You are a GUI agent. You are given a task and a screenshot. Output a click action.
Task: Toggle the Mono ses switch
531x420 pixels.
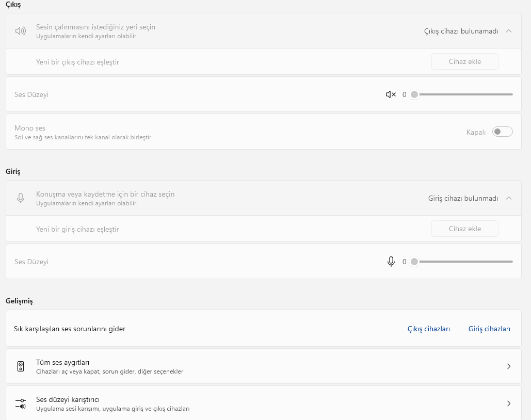point(503,132)
